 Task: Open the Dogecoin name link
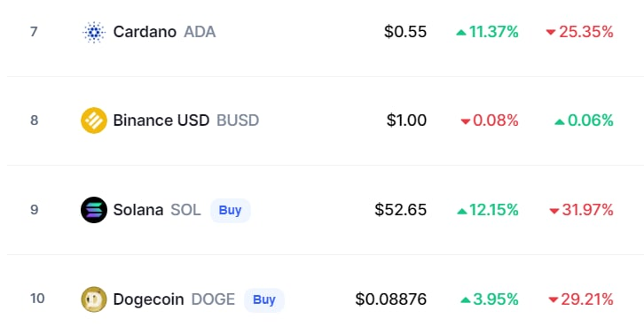(x=149, y=299)
